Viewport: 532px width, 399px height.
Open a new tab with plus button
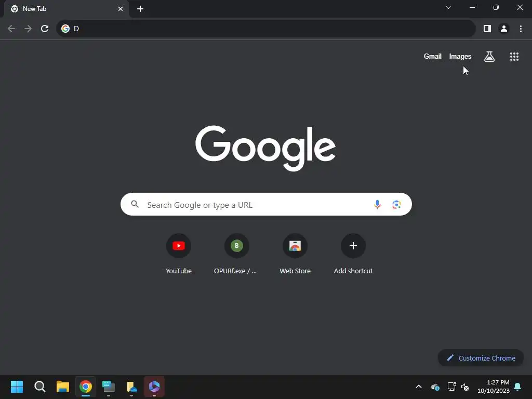coord(140,9)
